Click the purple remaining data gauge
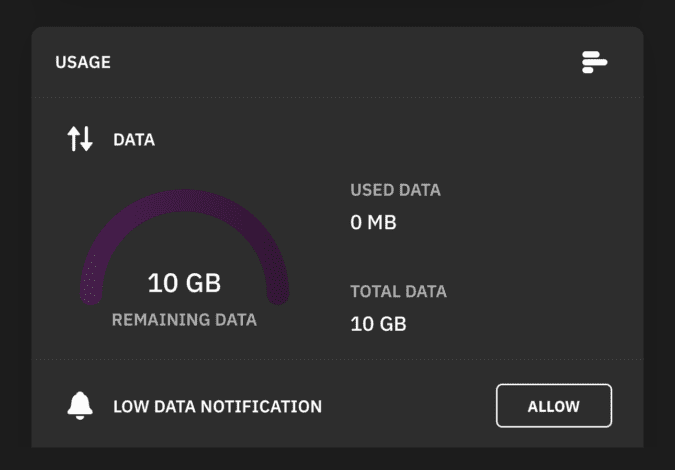The width and height of the screenshot is (675, 470). click(x=185, y=247)
